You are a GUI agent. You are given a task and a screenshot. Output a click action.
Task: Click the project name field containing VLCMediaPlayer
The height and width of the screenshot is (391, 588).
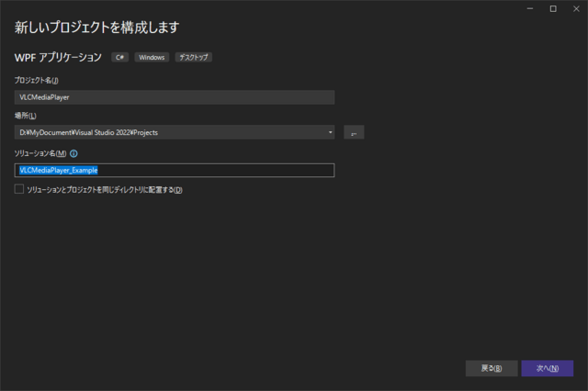[x=175, y=96]
